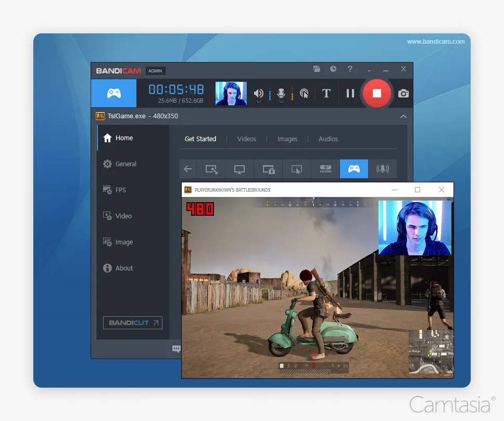Click the compass bar in the game
The height and width of the screenshot is (421, 504).
click(x=313, y=203)
